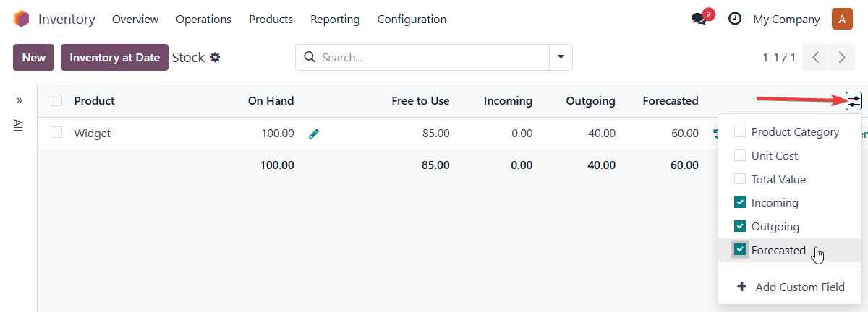This screenshot has width=868, height=312.
Task: Expand the search options dropdown arrow
Action: click(561, 57)
